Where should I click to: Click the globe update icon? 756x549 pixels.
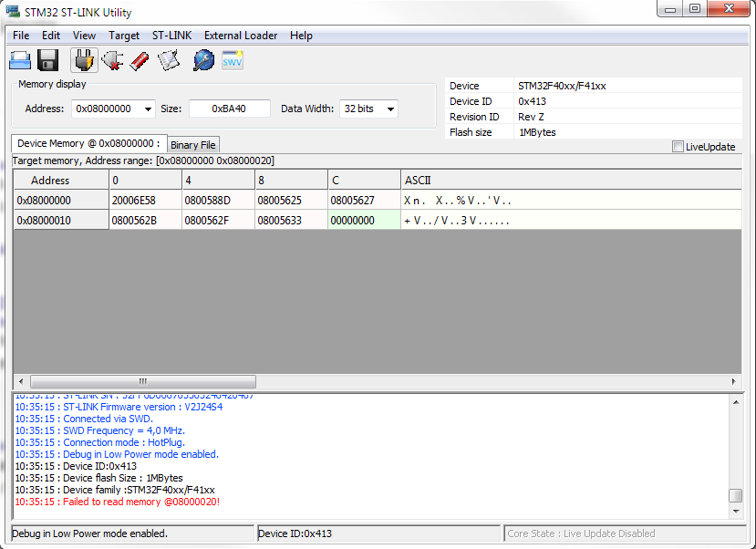point(204,61)
